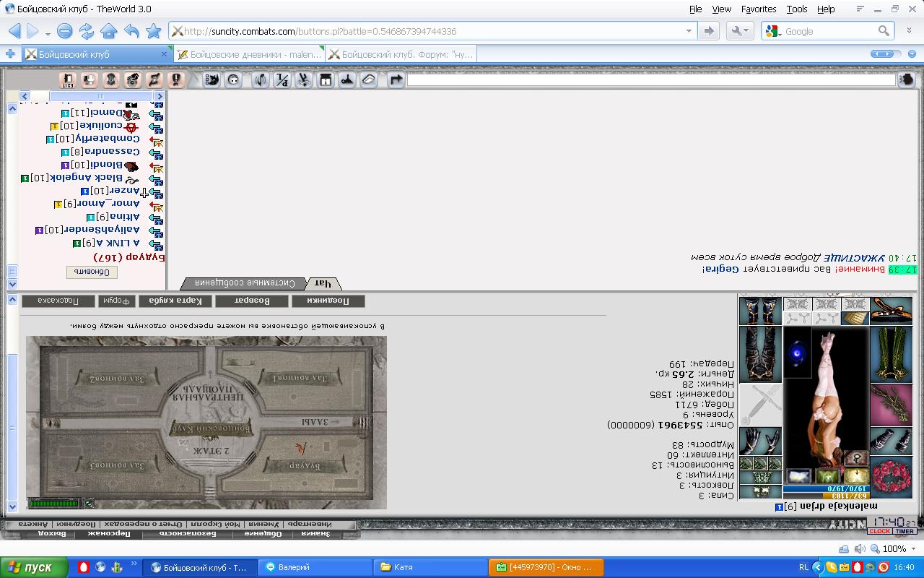This screenshot has height=578, width=924.
Task: Click the browser Back arrow
Action: pos(14,31)
